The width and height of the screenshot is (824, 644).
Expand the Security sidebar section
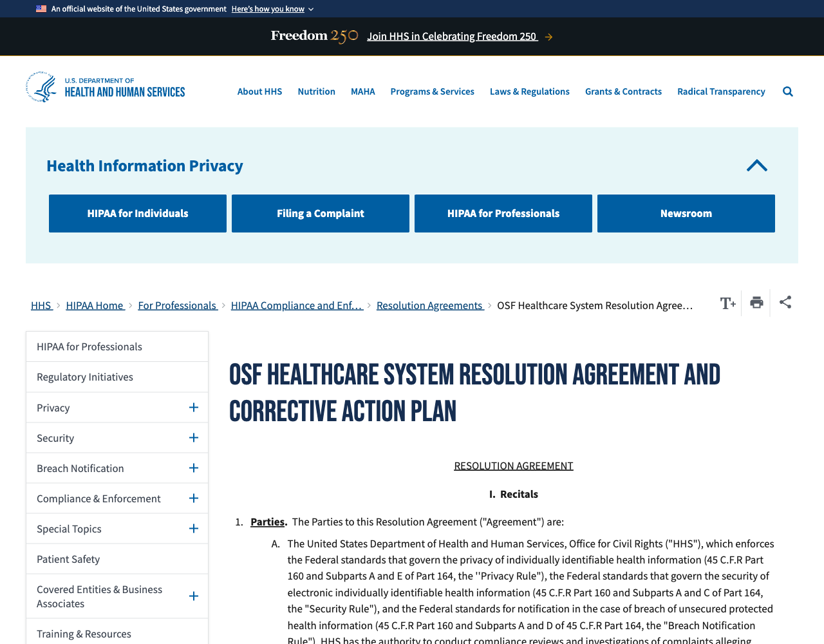tap(194, 438)
